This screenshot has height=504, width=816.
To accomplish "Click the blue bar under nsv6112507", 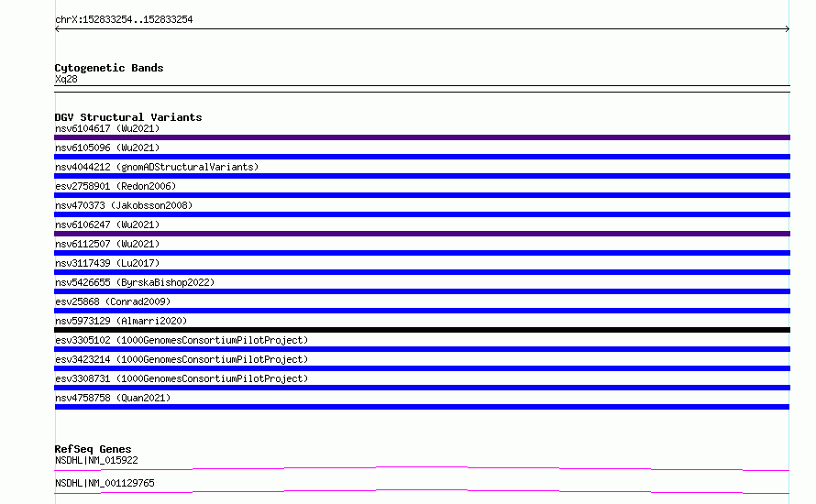I will point(422,253).
